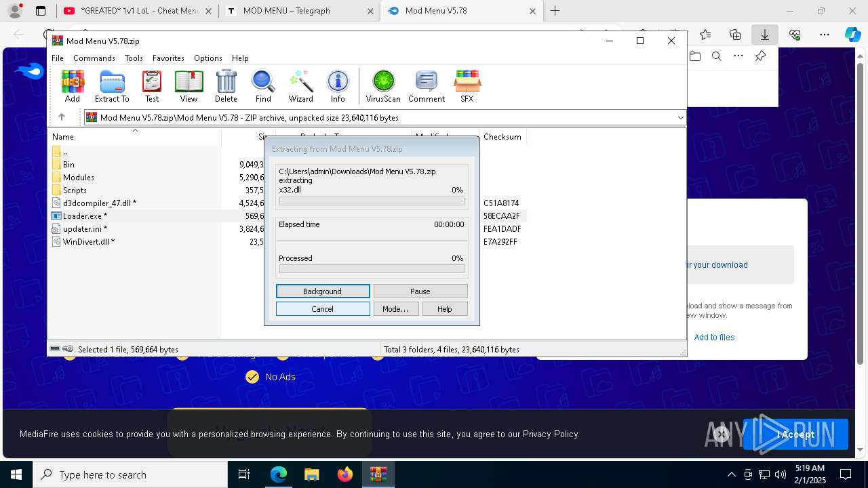
Task: Sort by the Checksum column header
Action: (x=502, y=137)
